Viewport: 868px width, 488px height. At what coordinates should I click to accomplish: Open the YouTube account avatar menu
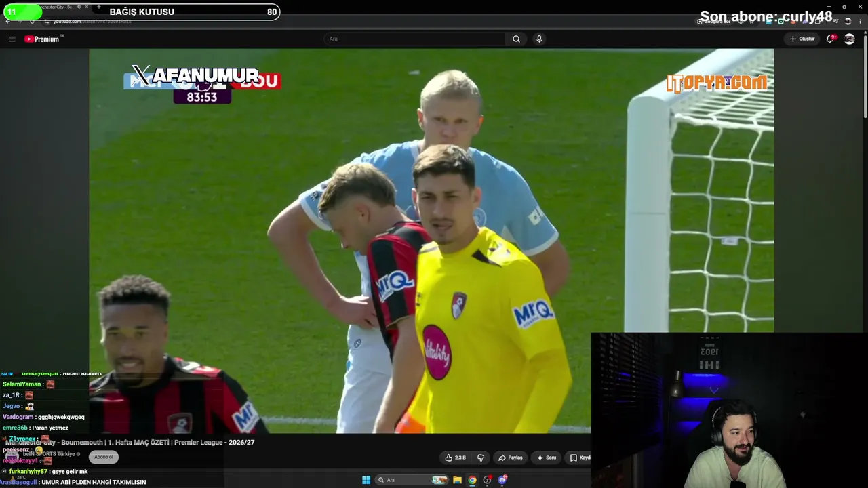(849, 39)
